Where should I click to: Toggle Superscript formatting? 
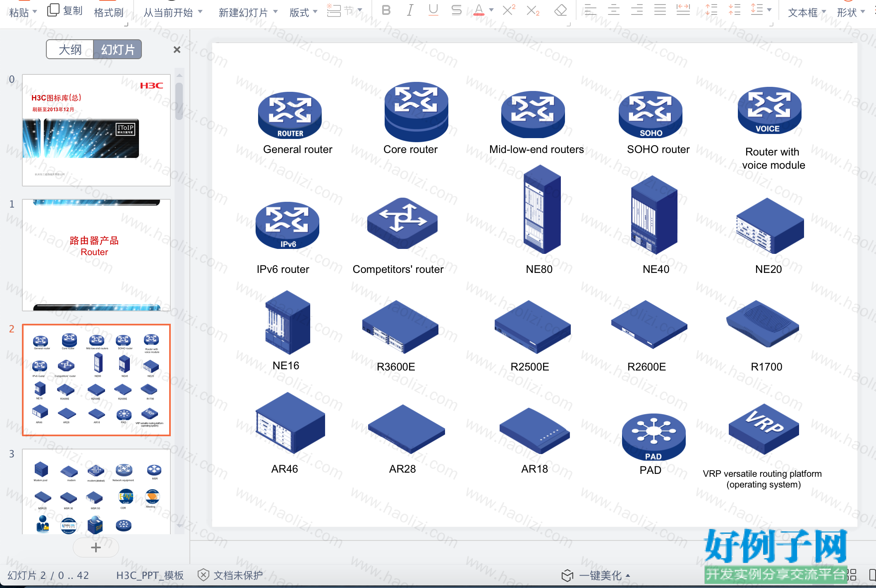pyautogui.click(x=509, y=10)
